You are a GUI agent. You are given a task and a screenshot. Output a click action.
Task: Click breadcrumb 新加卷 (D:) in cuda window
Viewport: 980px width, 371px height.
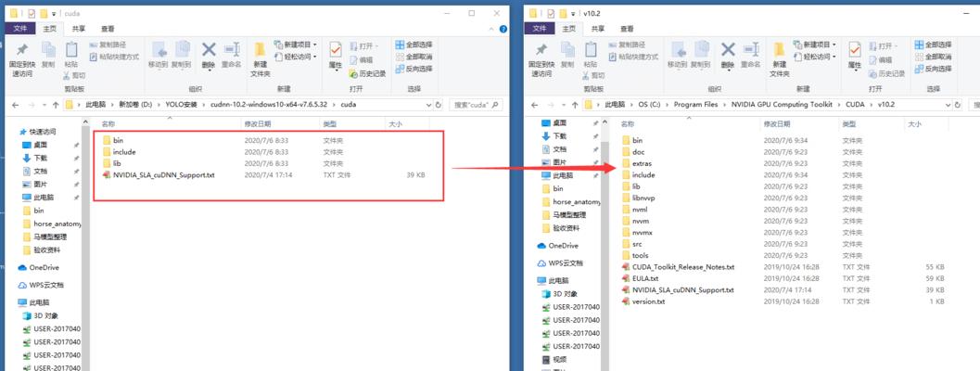click(x=137, y=105)
